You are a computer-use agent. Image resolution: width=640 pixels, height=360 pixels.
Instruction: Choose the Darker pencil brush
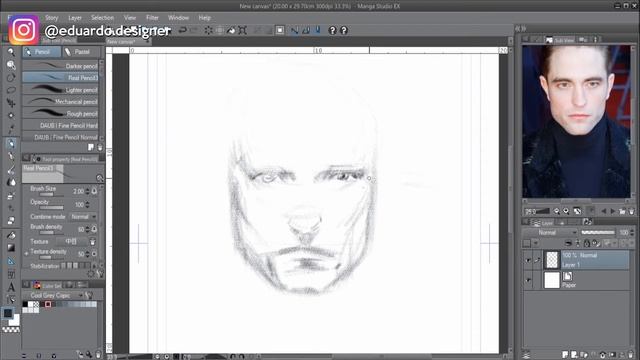point(60,66)
